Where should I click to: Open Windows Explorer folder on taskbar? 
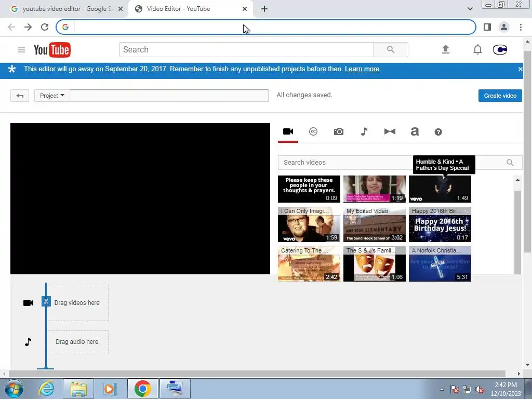click(x=78, y=389)
